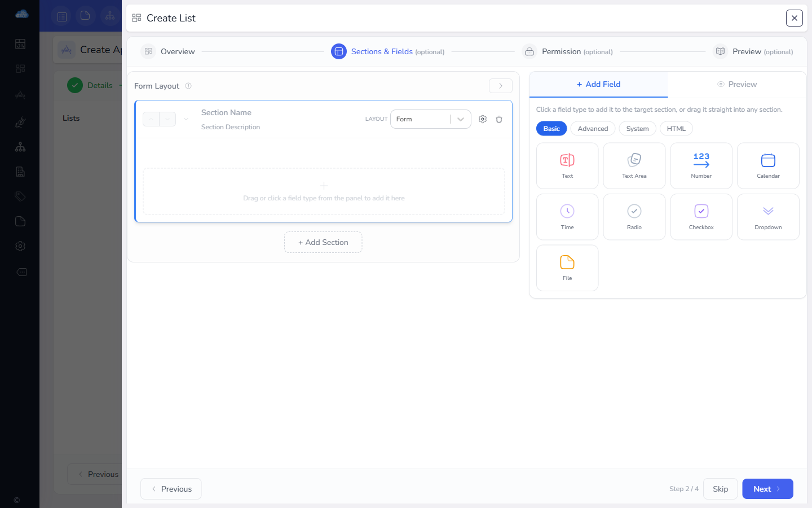Add a Dropdown field type
Screen dimensions: 812x508
tap(768, 217)
